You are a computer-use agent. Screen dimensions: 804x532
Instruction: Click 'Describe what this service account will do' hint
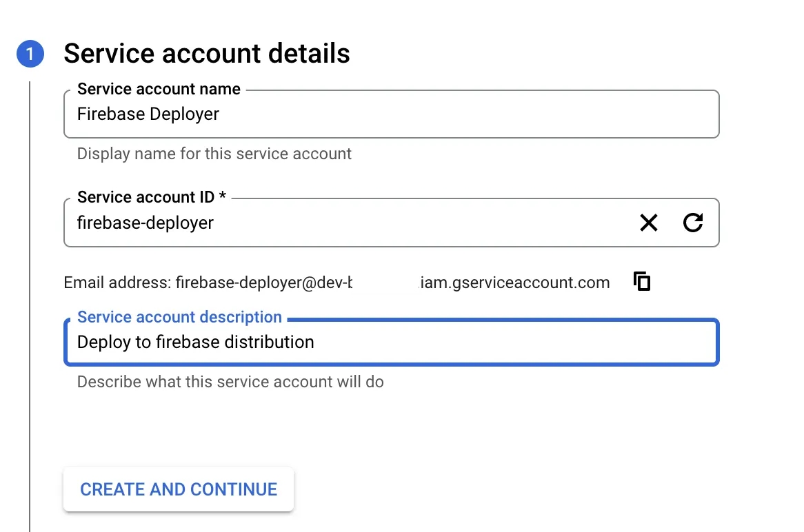230,382
